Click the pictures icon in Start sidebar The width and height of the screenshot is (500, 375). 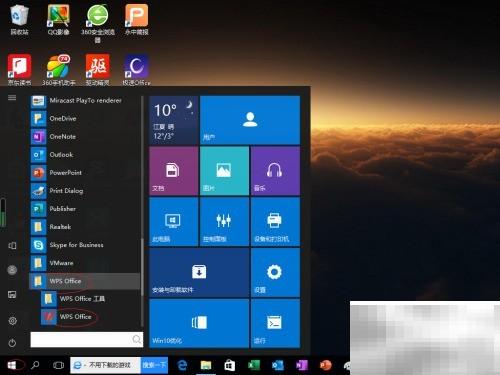[12, 295]
